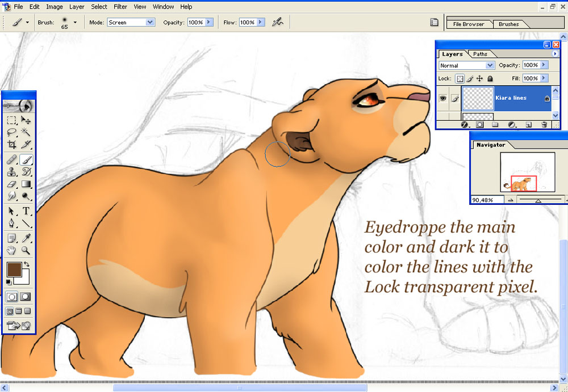Select the Lasso tool
Screen dimensions: 568x392
pos(11,132)
